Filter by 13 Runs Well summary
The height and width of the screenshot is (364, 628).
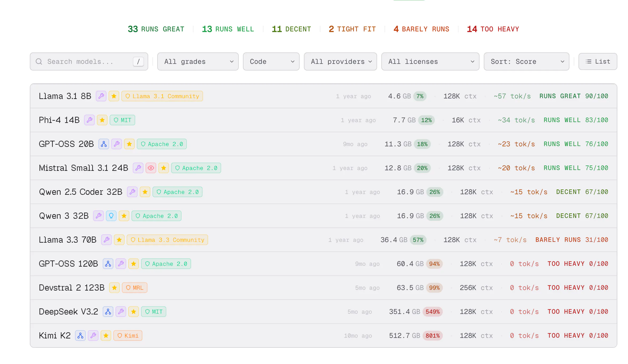tap(228, 29)
